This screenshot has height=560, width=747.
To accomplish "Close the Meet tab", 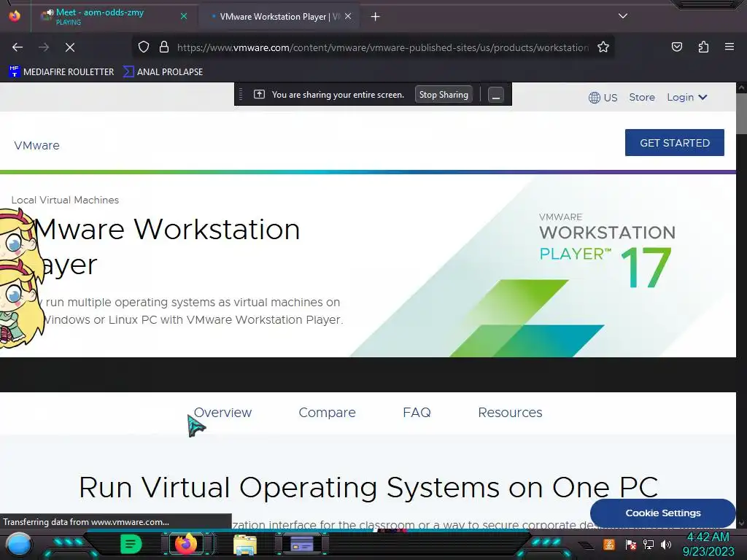I will pos(183,17).
